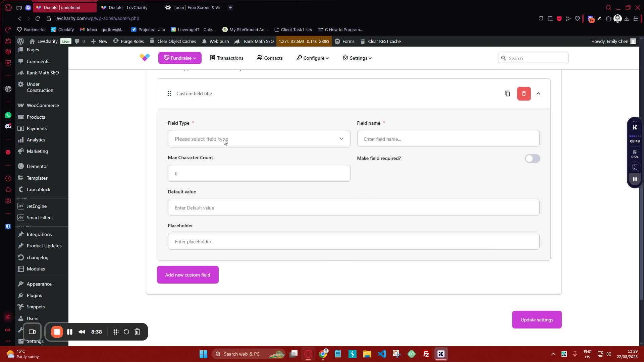Click the Field name input box
Image resolution: width=644 pixels, height=362 pixels.
pyautogui.click(x=448, y=139)
